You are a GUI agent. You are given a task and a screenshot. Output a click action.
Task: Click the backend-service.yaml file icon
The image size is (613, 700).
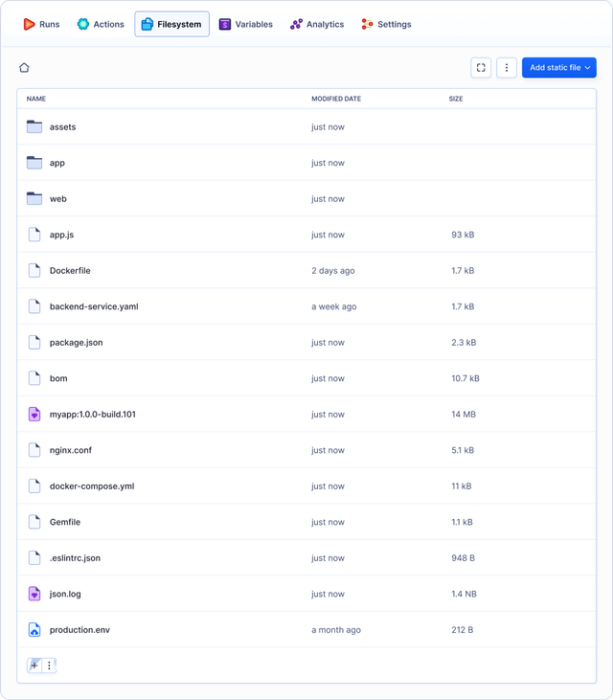[34, 306]
